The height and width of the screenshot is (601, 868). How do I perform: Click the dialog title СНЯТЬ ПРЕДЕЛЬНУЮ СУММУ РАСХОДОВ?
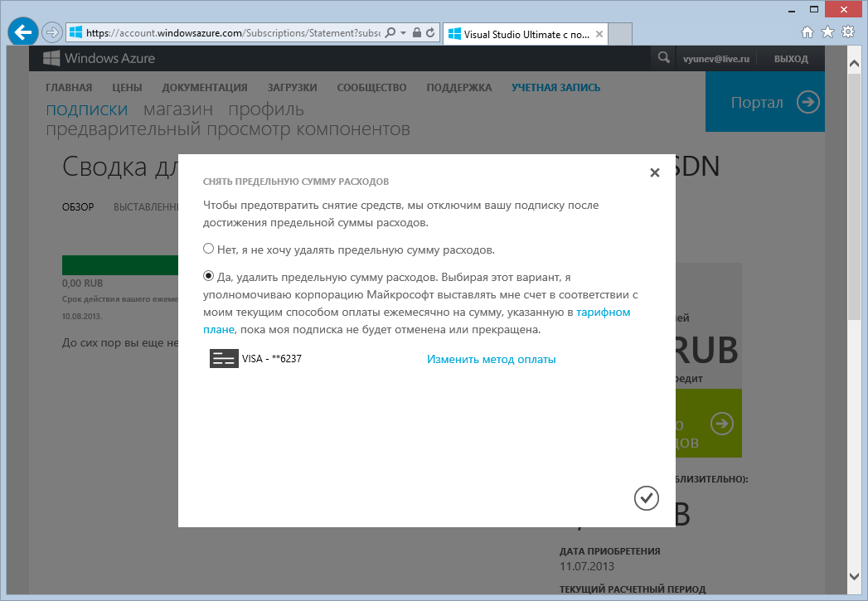pos(296,182)
